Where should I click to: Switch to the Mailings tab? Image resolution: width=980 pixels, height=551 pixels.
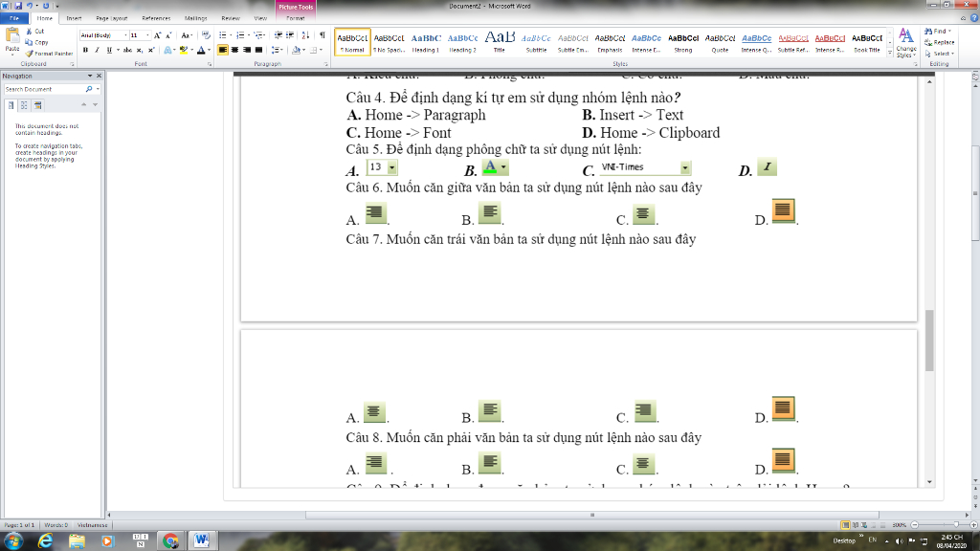(x=195, y=18)
